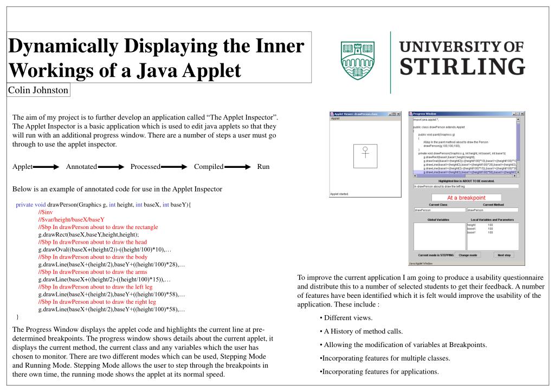Screen dimensions: 555x392
Task: Click the code pane's horizontal scrollbar thumb
Action: [x=441, y=175]
